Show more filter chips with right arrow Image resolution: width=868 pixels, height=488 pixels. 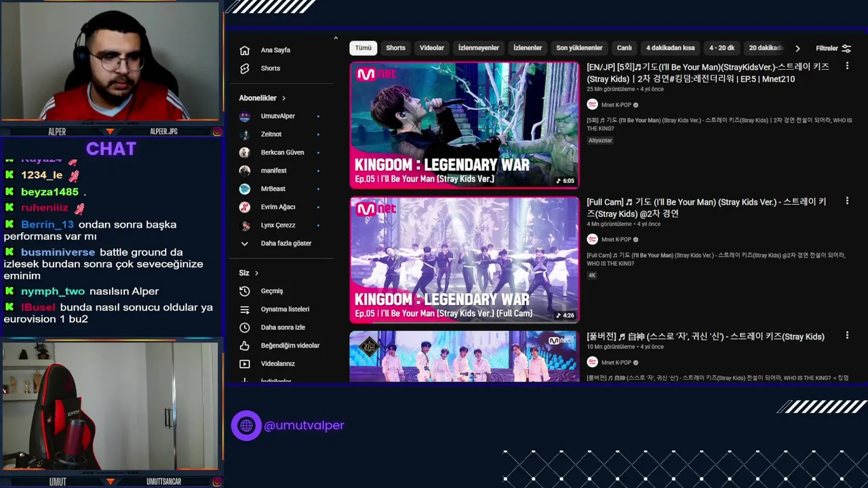[797, 48]
